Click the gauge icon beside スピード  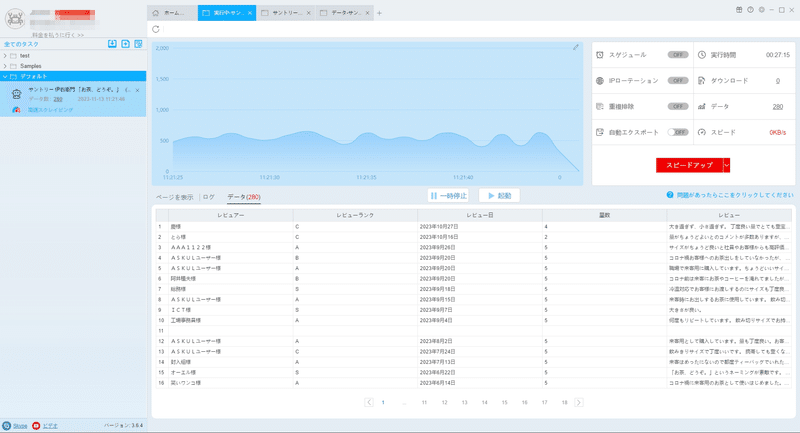coord(702,132)
